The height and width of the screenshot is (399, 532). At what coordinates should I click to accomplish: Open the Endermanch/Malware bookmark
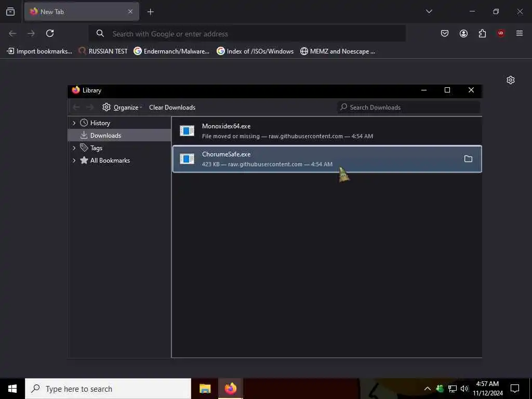pyautogui.click(x=171, y=51)
